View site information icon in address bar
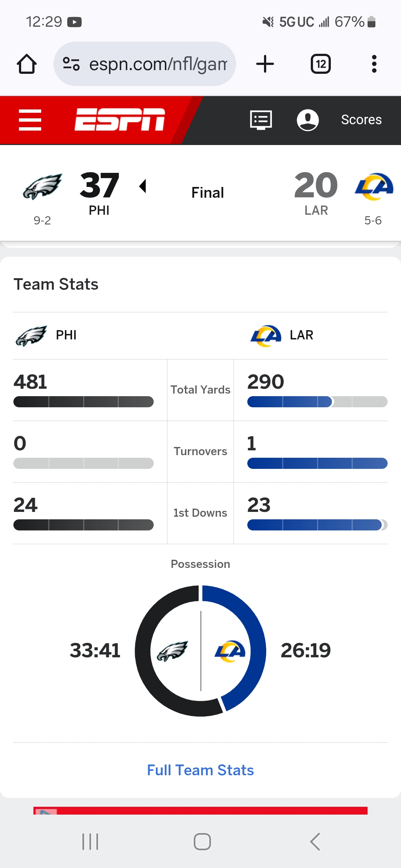This screenshot has width=401, height=868. pos(71,64)
